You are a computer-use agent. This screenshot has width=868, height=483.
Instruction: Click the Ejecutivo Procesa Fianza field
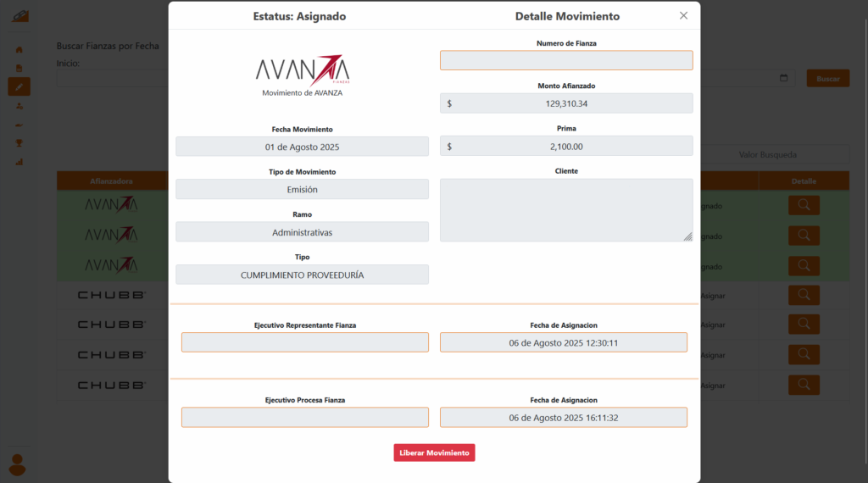[304, 417]
